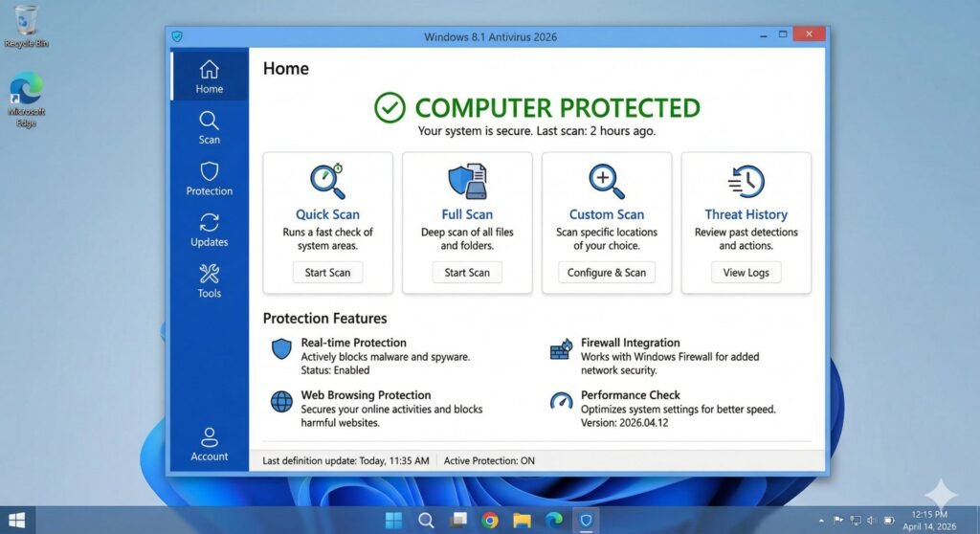Click the battery tray icon
The image size is (980, 534).
tap(889, 521)
